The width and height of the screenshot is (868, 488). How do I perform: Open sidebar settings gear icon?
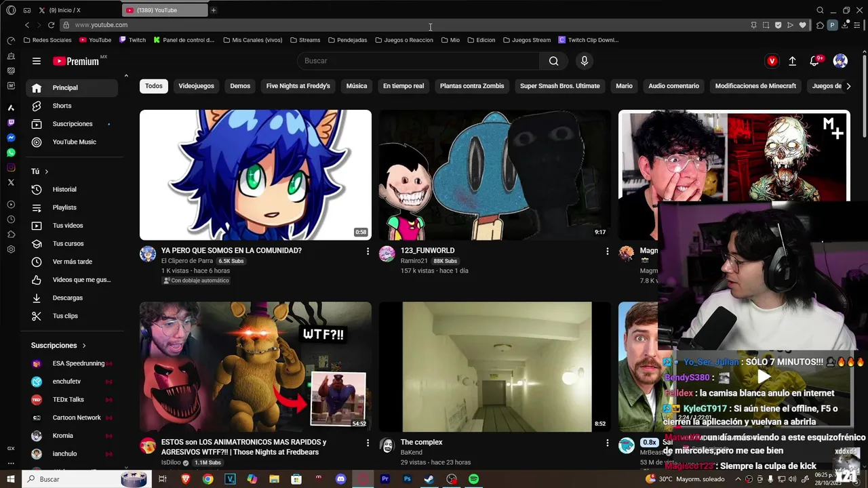11,249
